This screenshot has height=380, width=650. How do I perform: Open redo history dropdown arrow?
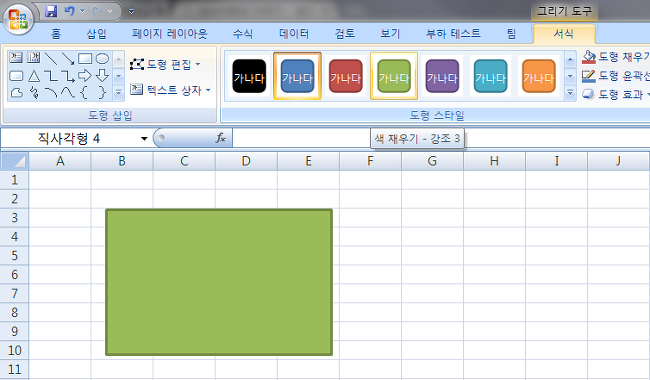110,11
